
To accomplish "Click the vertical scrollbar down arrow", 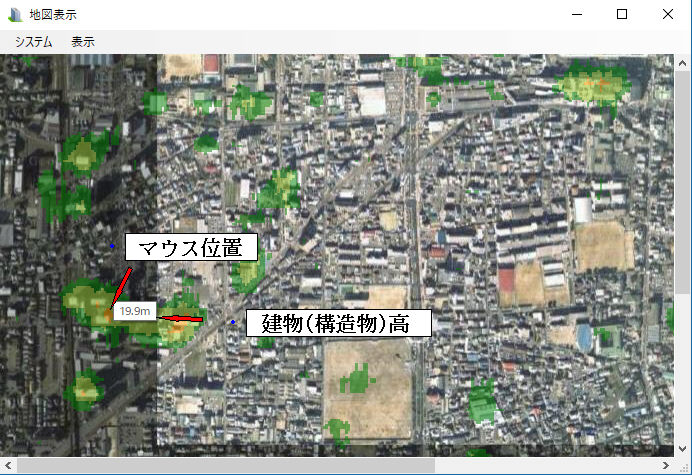I will [682, 447].
